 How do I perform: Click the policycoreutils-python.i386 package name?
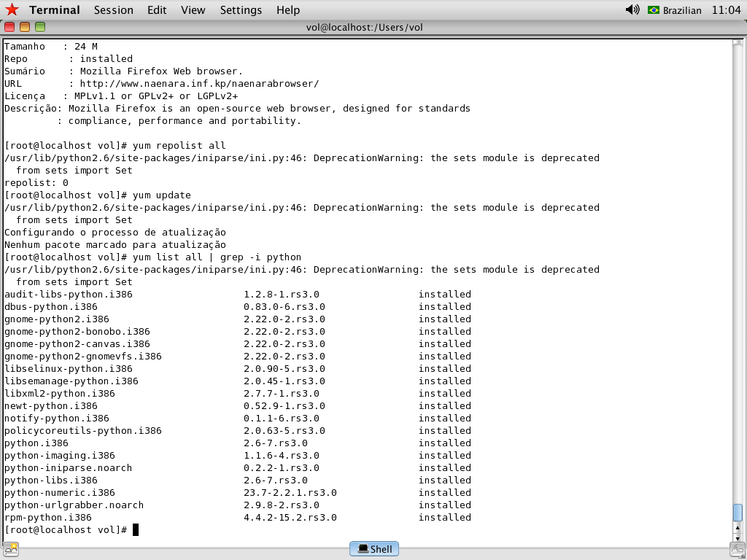(x=83, y=430)
